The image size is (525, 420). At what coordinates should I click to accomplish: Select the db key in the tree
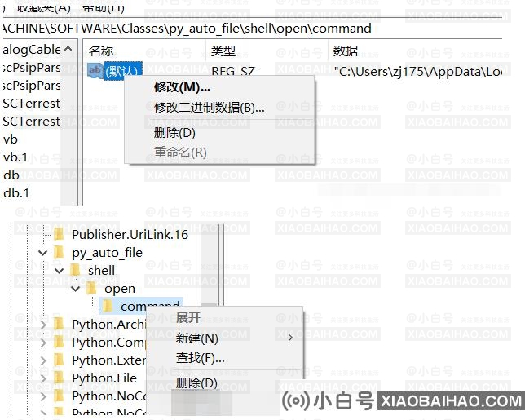click(11, 175)
